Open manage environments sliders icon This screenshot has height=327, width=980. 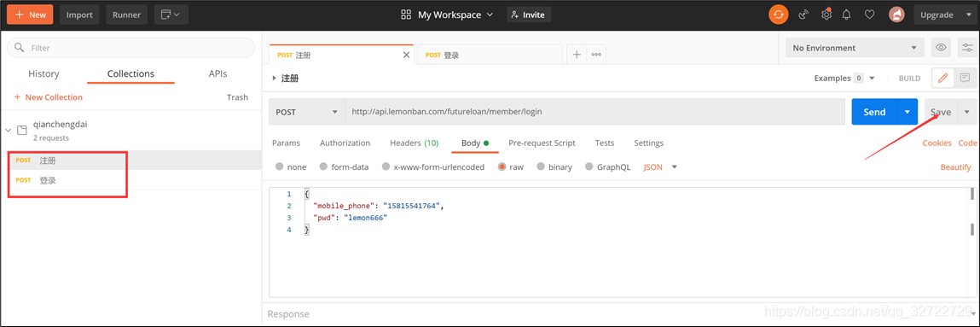point(967,48)
